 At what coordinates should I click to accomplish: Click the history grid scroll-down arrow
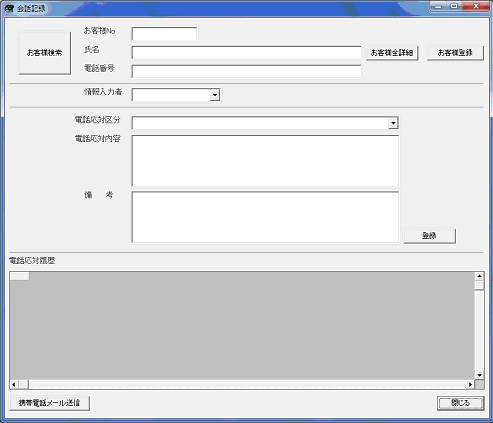click(479, 375)
